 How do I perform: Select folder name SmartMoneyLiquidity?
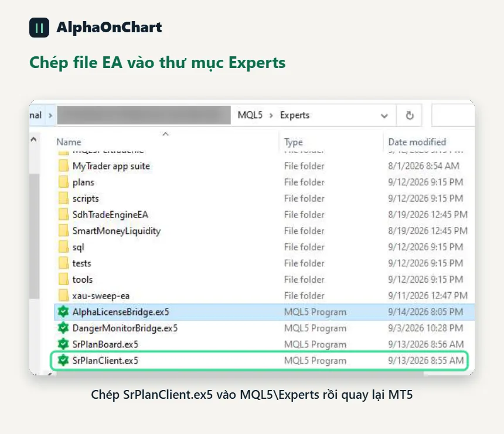[117, 231]
